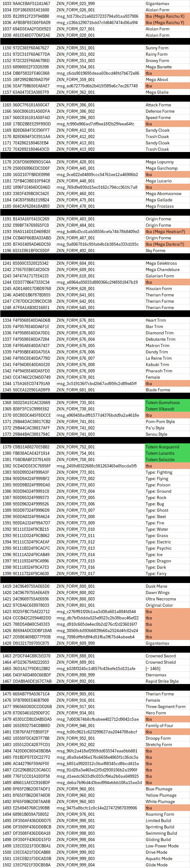
Task: Select the 'tba (Mega Heatran?)' cell
Action: (165, 231)
